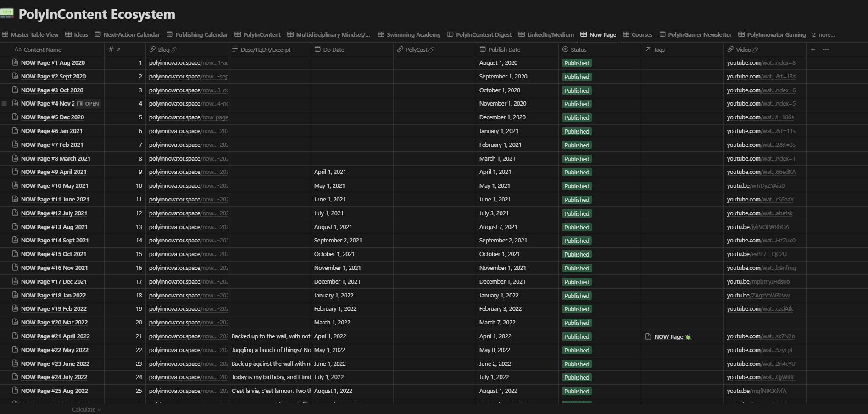This screenshot has width=868, height=414.
Task: Click calendar icon in the Publish Date header
Action: [x=482, y=50]
